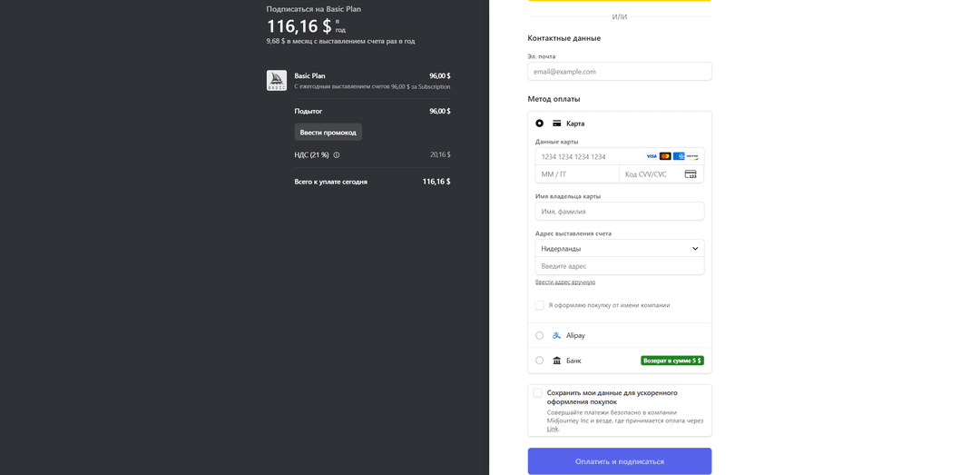Click the Ввести промокод button
980x475 pixels.
[x=328, y=132]
